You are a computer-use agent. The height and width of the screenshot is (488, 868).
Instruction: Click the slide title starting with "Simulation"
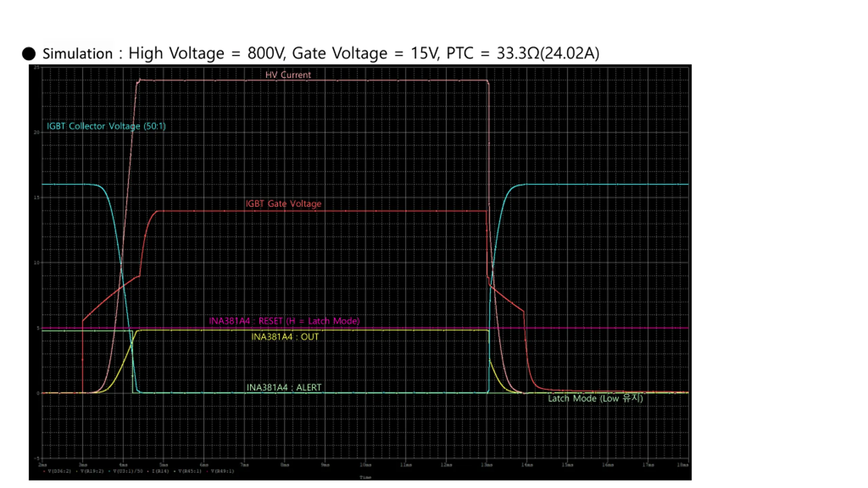tap(321, 53)
